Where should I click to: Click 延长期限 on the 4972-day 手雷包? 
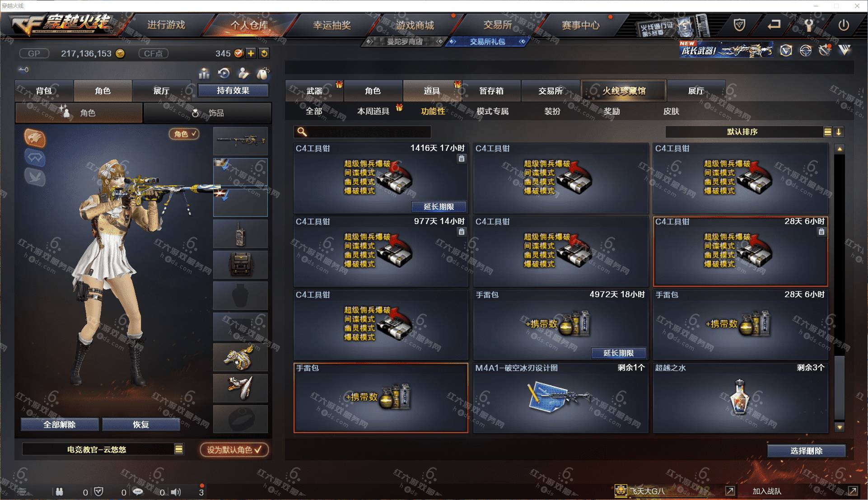tap(618, 353)
